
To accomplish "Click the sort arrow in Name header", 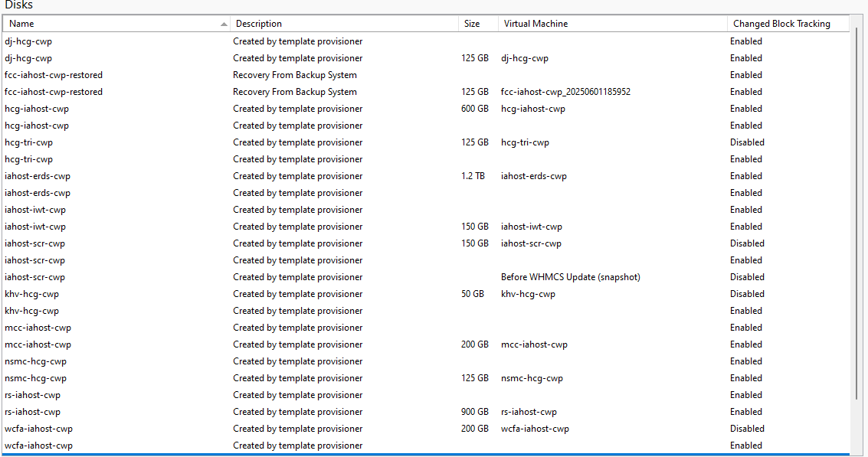I will (224, 24).
